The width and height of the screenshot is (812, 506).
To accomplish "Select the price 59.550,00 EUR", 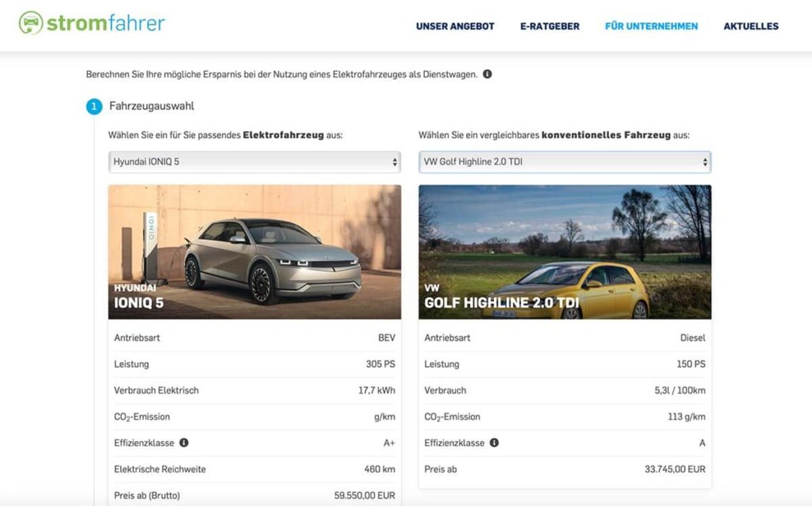I will pos(365,496).
